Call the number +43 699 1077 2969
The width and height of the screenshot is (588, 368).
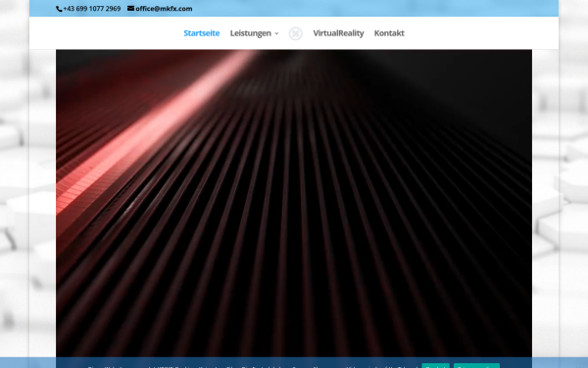92,8
